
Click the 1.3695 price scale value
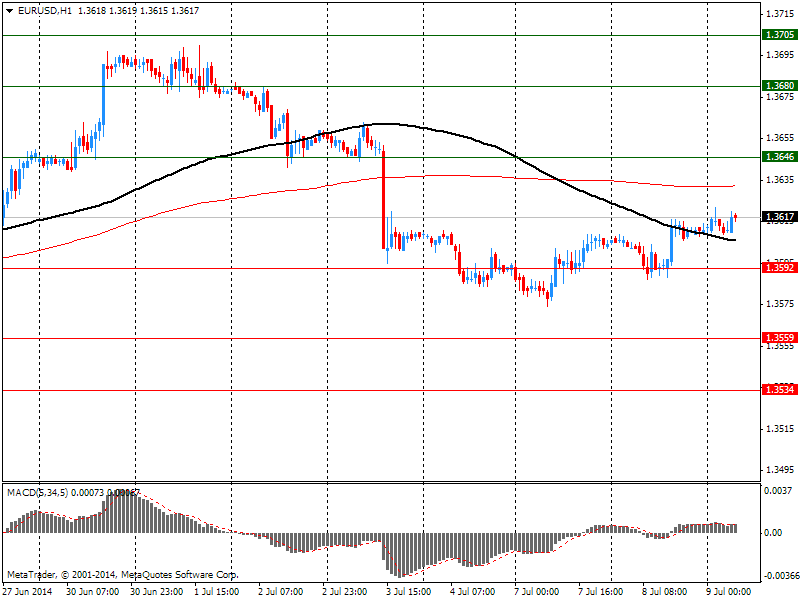[781, 55]
